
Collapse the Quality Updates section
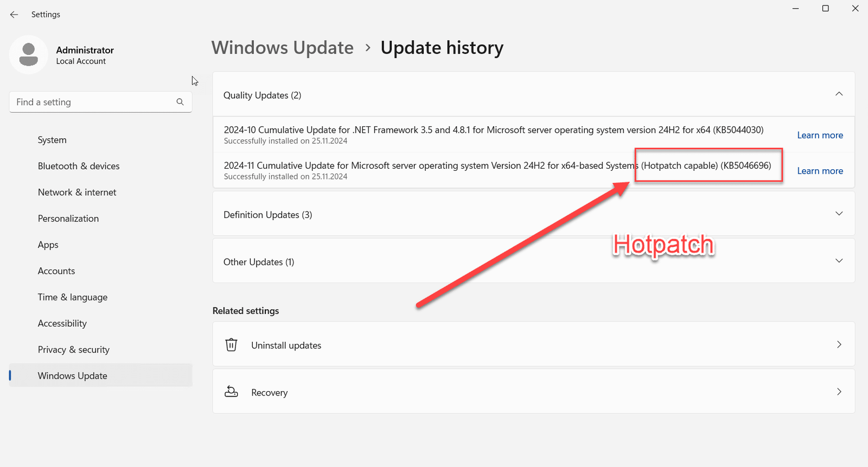click(839, 94)
